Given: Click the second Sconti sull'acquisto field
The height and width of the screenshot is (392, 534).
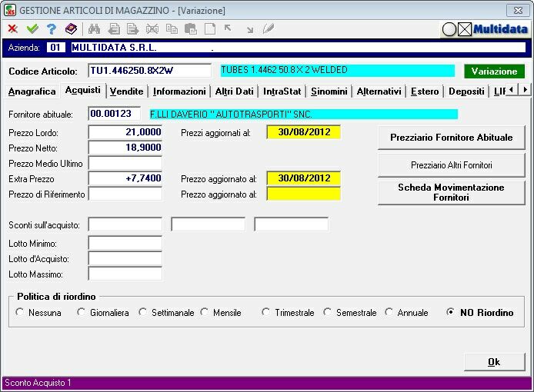Looking at the screenshot, I should tap(208, 224).
